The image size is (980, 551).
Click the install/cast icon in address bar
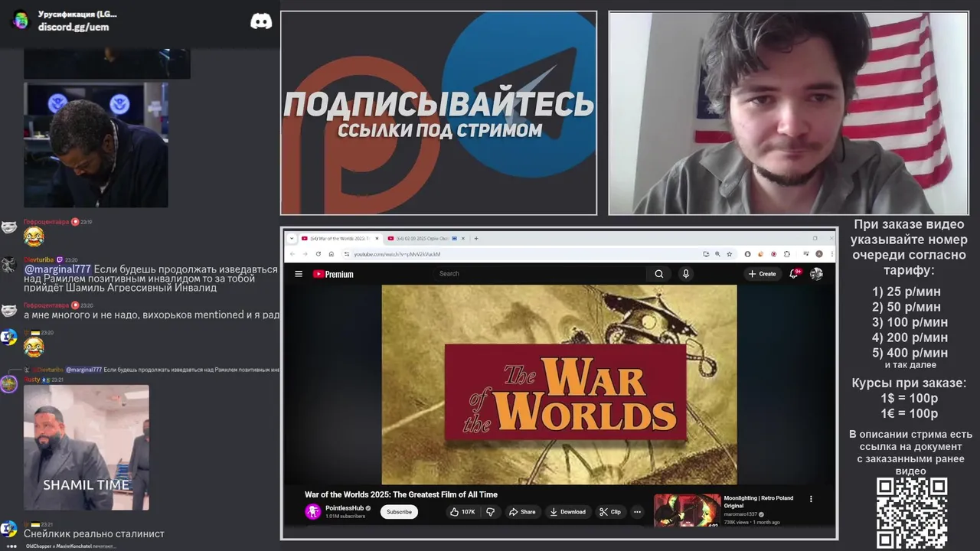click(706, 254)
